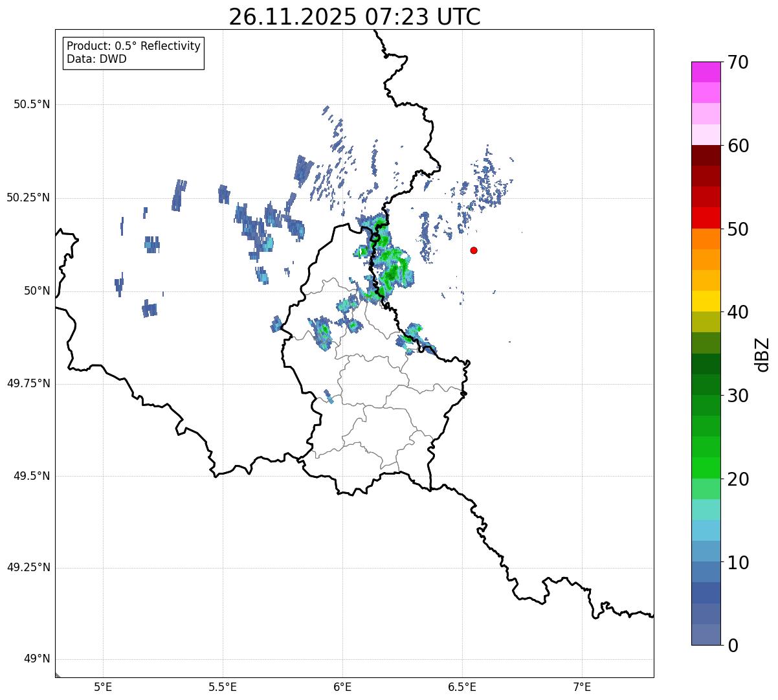Click the "49.25°N" latitude label
The image size is (778, 700).
(28, 567)
